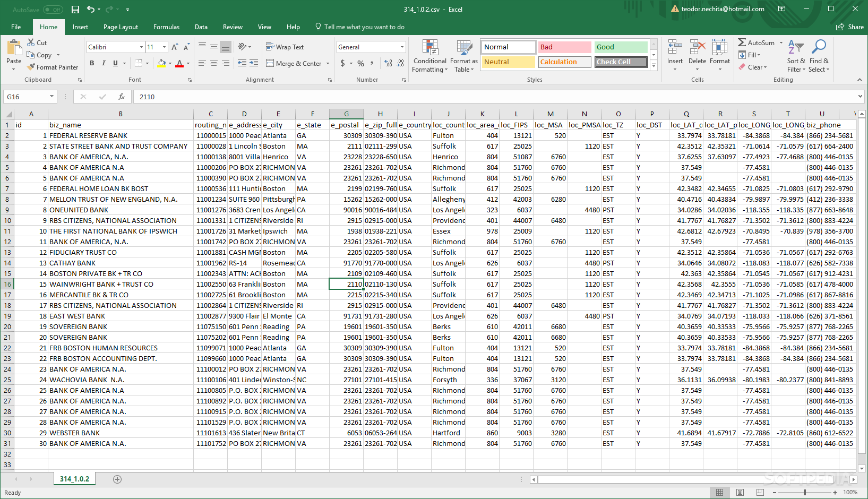Increase font size with larger A icon

(x=175, y=47)
